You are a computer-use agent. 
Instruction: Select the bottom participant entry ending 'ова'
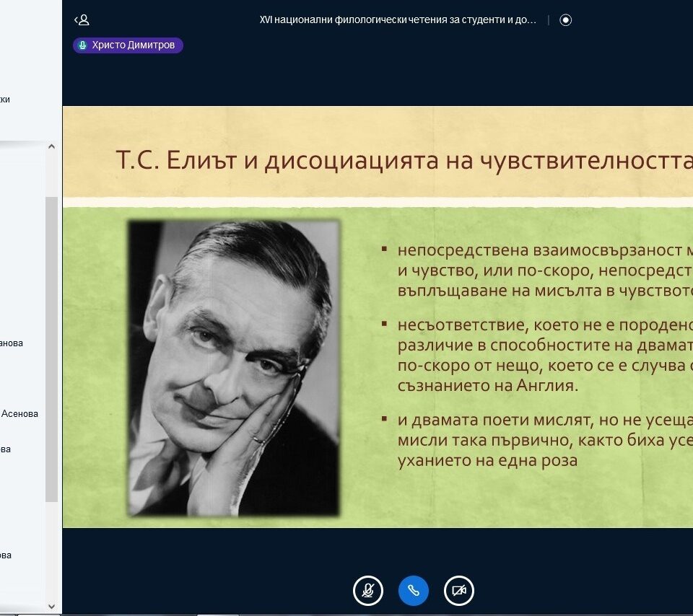pos(6,555)
